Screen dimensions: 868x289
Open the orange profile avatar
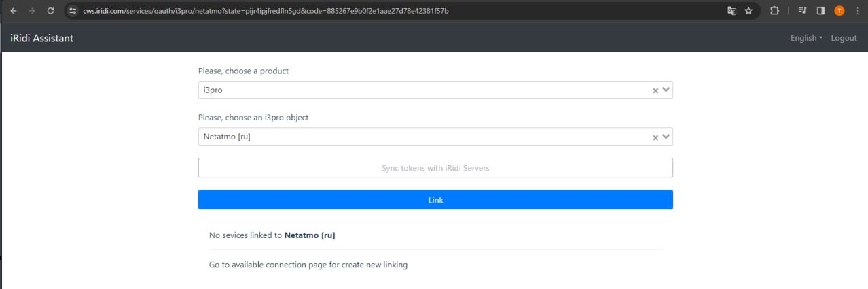pos(839,11)
